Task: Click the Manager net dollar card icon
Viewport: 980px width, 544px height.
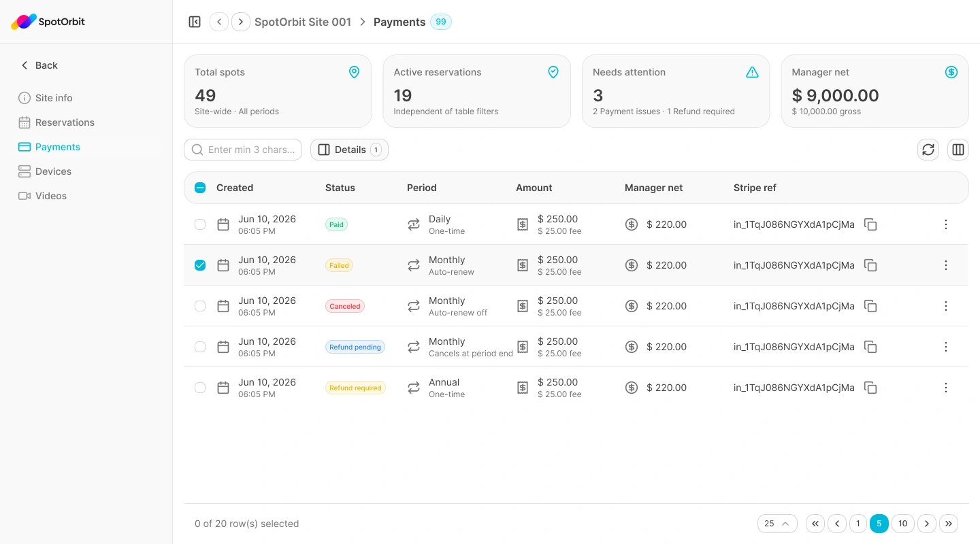Action: (951, 72)
